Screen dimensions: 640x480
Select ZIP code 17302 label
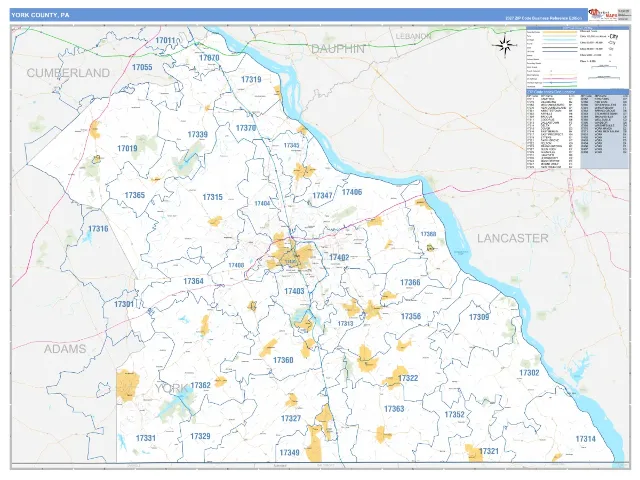pos(529,373)
